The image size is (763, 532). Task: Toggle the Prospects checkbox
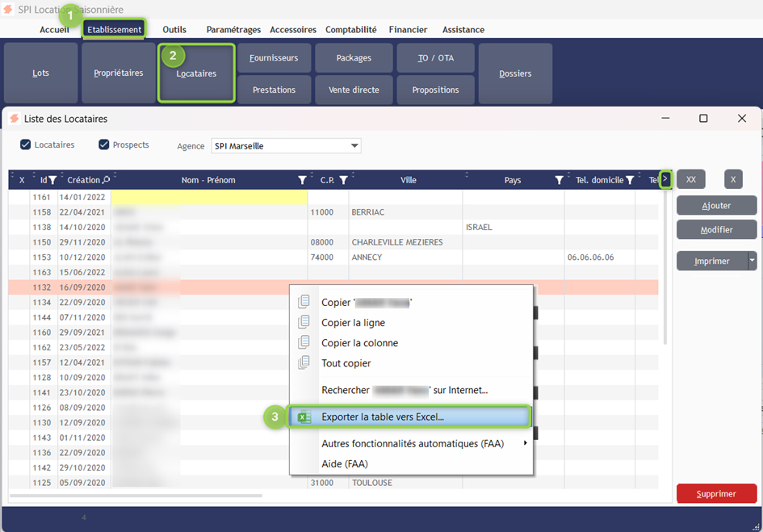pyautogui.click(x=104, y=145)
